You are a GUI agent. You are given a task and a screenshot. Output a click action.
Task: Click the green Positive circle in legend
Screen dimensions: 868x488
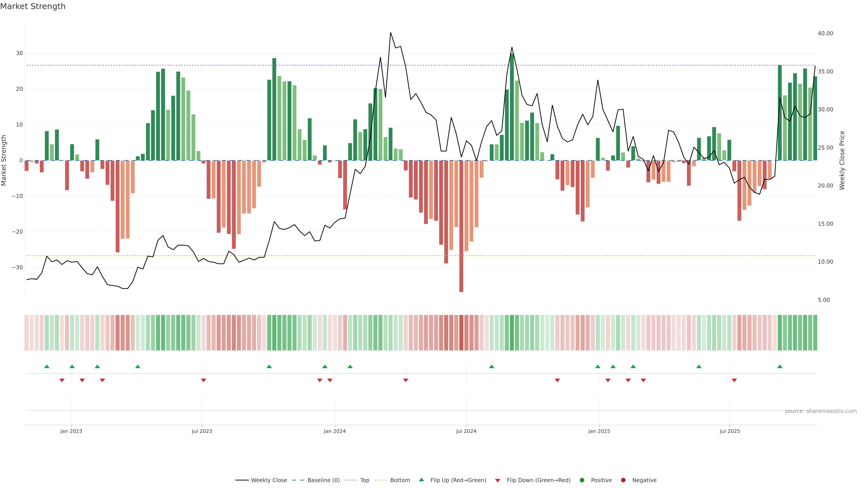582,480
